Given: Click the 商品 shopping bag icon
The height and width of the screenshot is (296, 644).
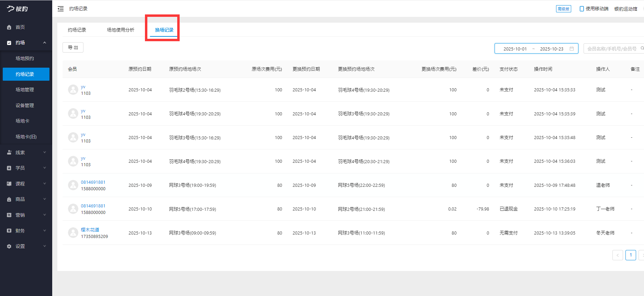Looking at the screenshot, I should pyautogui.click(x=9, y=199).
